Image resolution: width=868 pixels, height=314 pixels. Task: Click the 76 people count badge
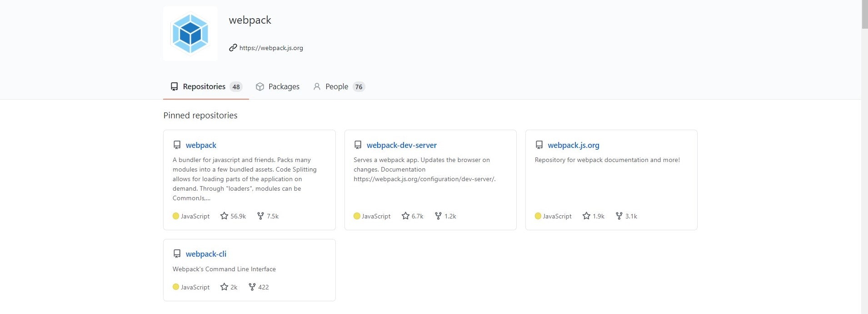[x=359, y=87]
